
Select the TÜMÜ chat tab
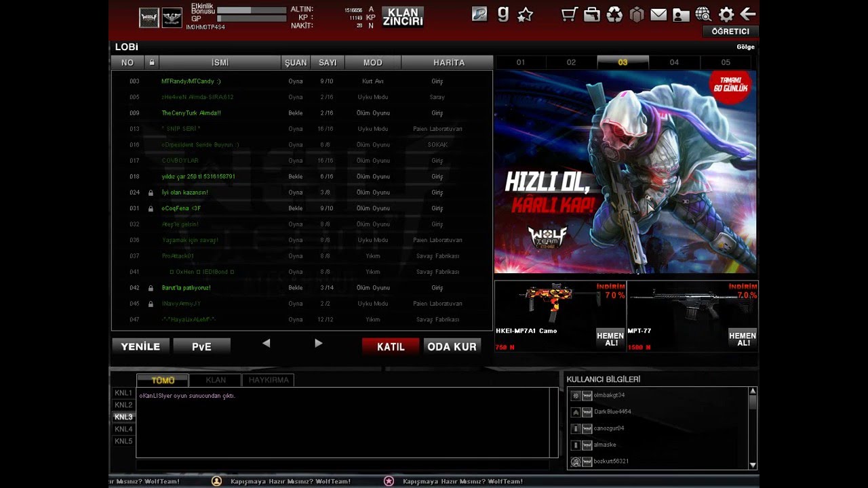tap(163, 380)
